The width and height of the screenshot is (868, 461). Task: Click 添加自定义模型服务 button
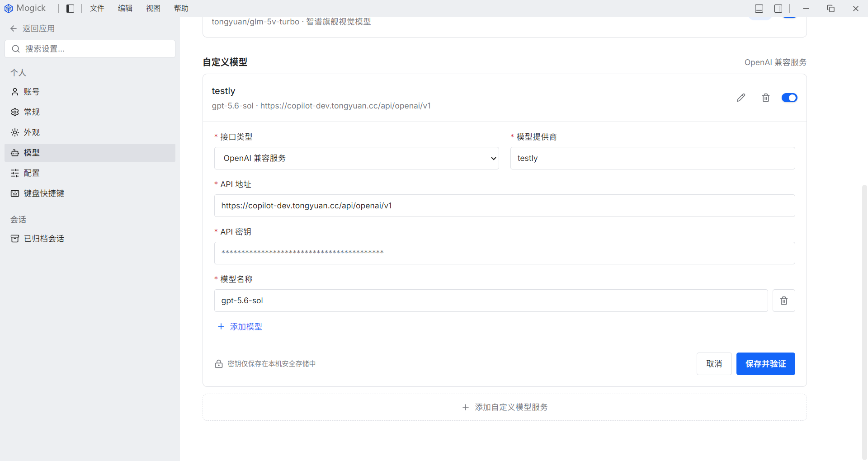click(505, 407)
